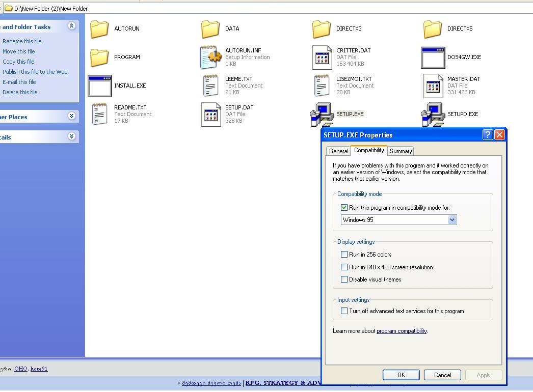
Task: Click the folder icon in address bar
Action: pyautogui.click(x=9, y=9)
